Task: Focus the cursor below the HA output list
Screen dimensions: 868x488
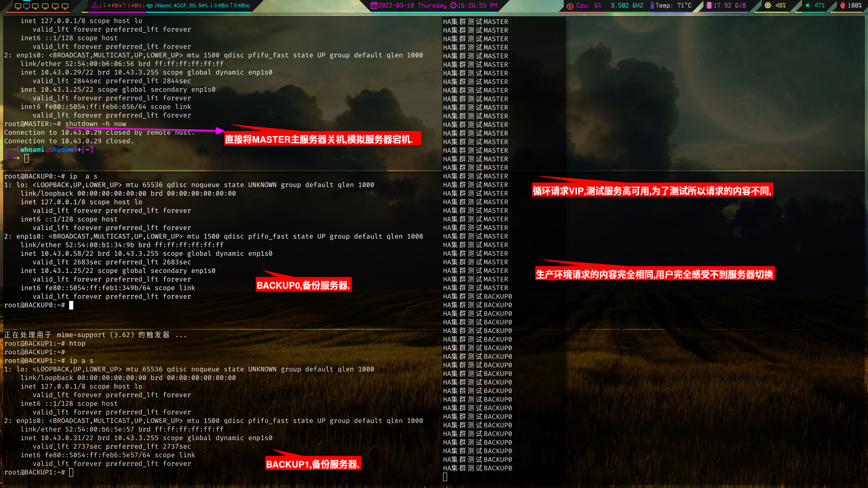Action: [445, 477]
